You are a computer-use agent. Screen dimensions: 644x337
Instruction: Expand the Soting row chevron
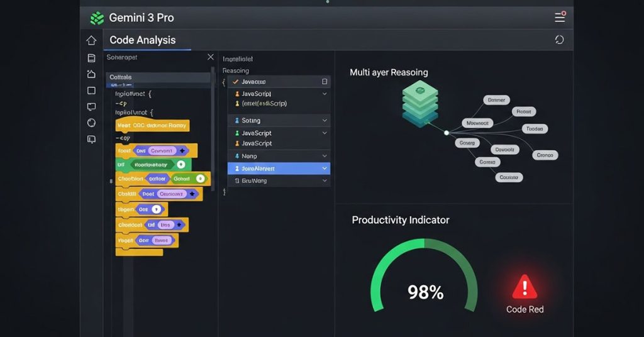coord(325,121)
